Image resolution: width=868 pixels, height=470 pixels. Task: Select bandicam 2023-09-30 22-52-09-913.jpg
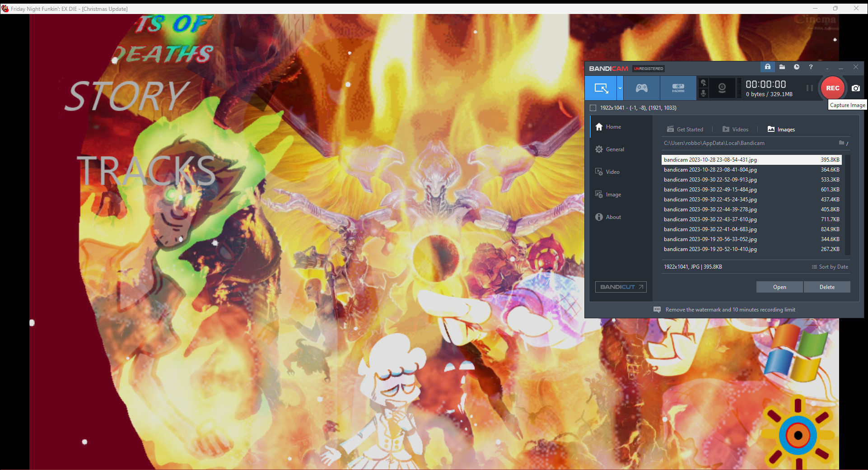[751, 180]
